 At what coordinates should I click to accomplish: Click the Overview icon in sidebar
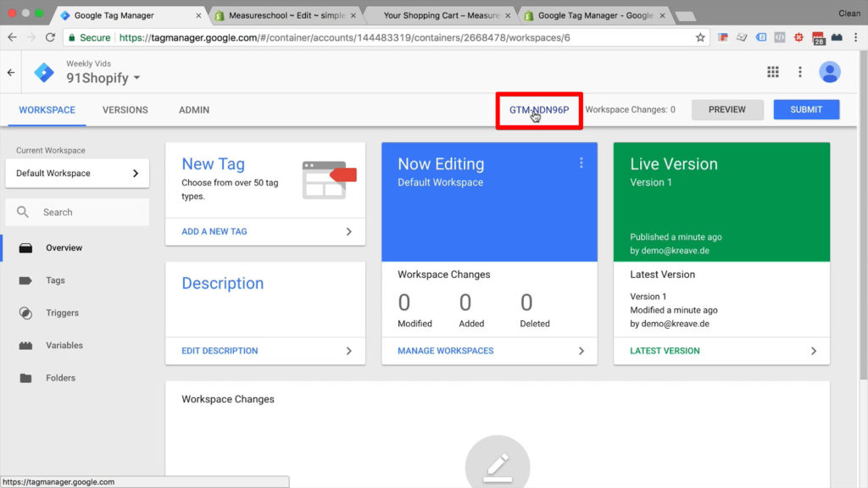pyautogui.click(x=25, y=248)
